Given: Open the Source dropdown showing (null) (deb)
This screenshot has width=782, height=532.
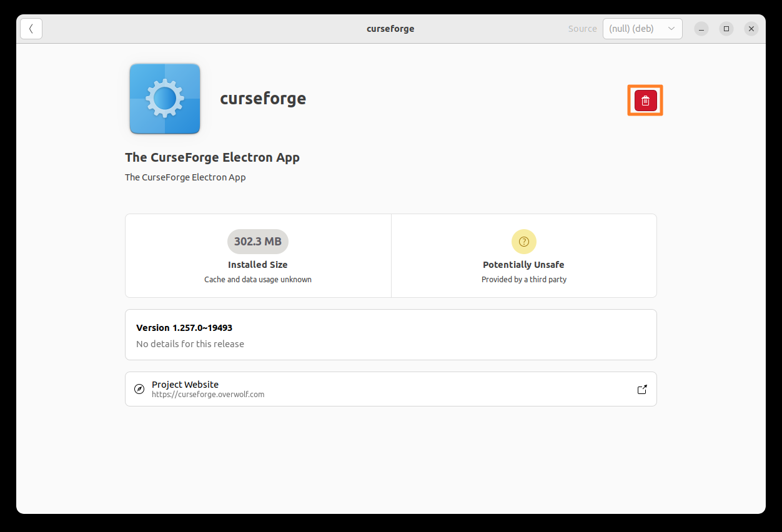Looking at the screenshot, I should 642,29.
